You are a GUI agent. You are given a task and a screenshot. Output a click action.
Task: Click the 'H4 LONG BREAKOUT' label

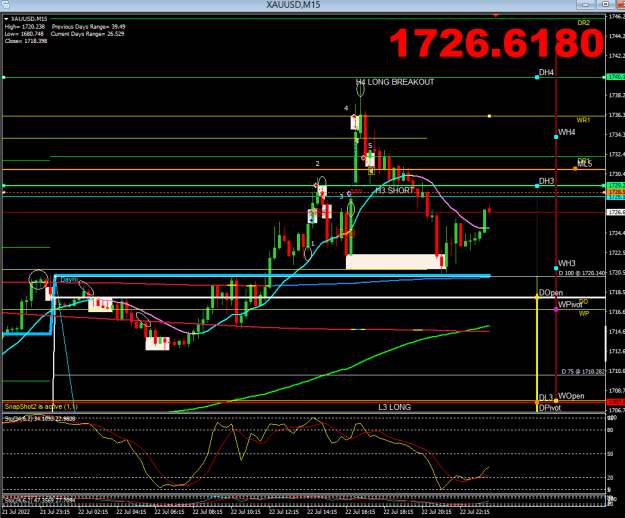395,82
